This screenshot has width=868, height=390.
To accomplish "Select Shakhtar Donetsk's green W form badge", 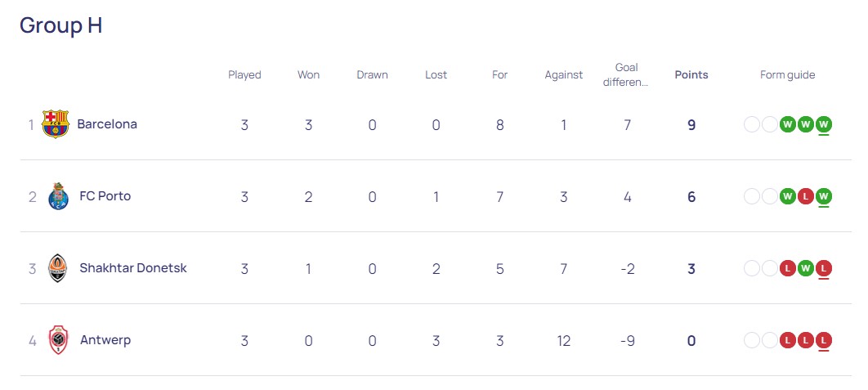I will coord(805,269).
